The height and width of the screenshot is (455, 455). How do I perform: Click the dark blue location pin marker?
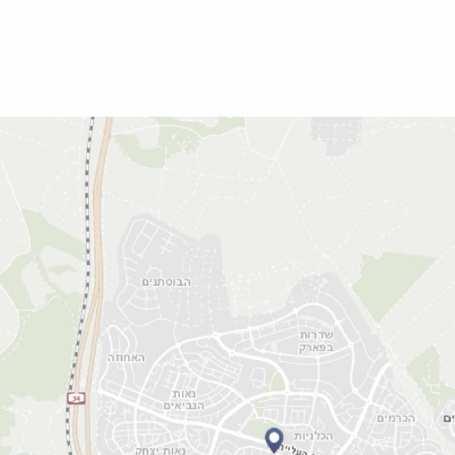[274, 440]
